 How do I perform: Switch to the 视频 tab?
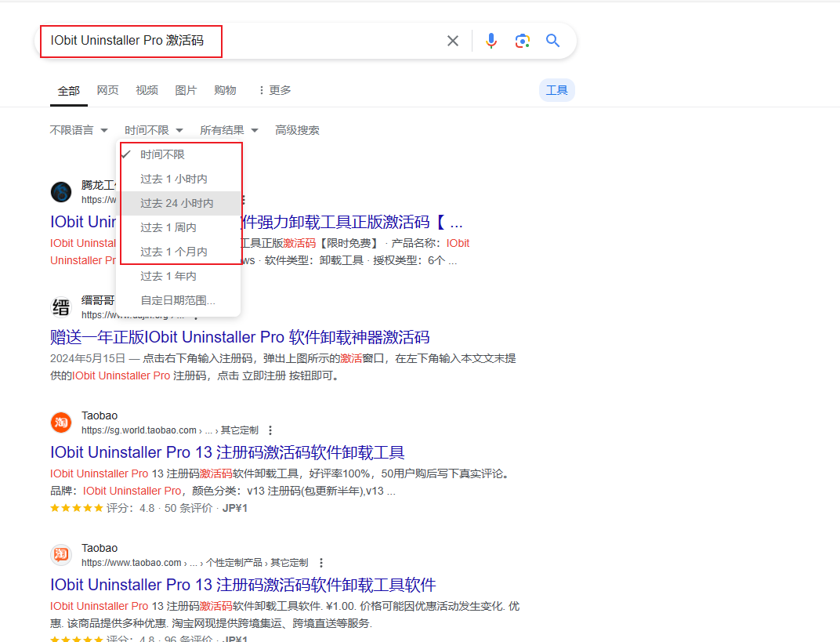pos(147,90)
